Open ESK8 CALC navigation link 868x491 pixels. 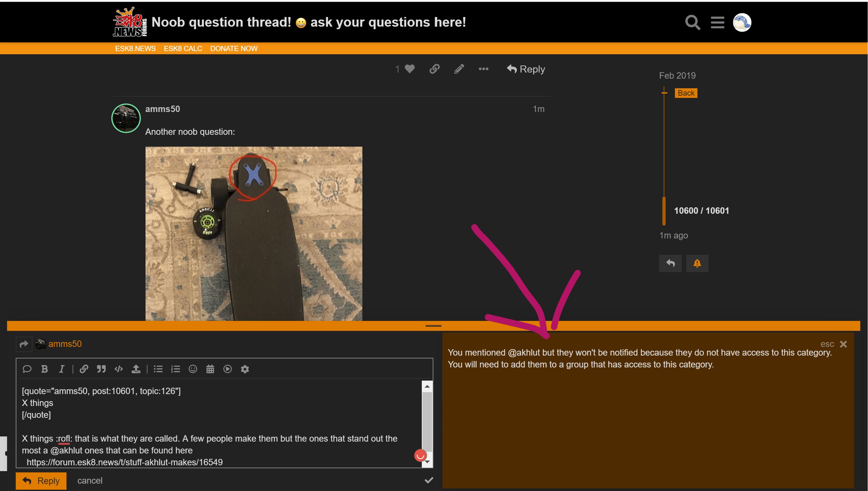click(x=183, y=48)
